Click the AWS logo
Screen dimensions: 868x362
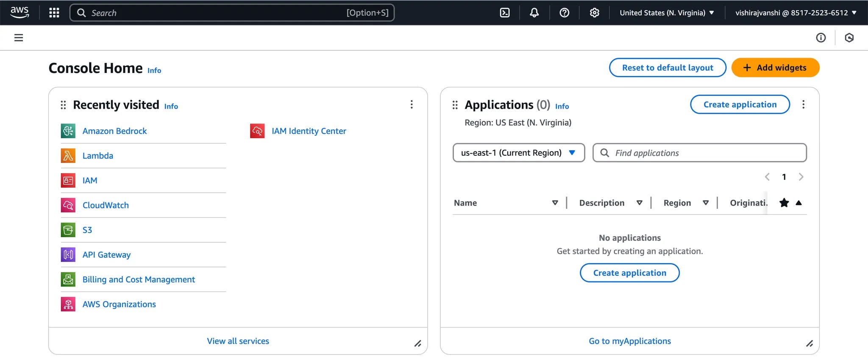tap(19, 12)
